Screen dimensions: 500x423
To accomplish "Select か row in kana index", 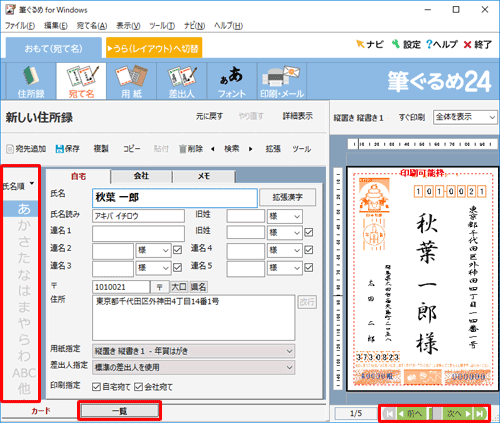I will [24, 225].
